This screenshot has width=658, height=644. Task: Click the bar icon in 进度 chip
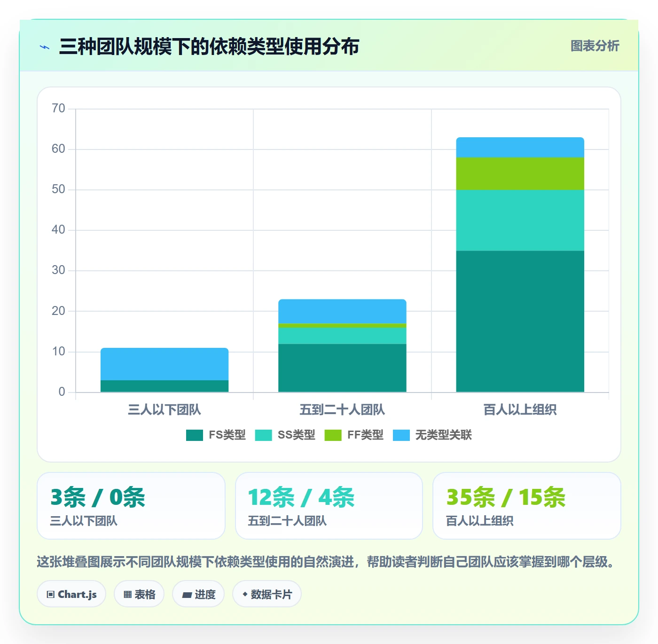(x=187, y=595)
